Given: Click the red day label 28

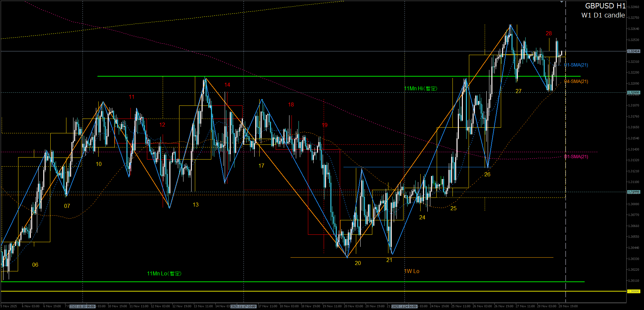Looking at the screenshot, I should point(549,34).
